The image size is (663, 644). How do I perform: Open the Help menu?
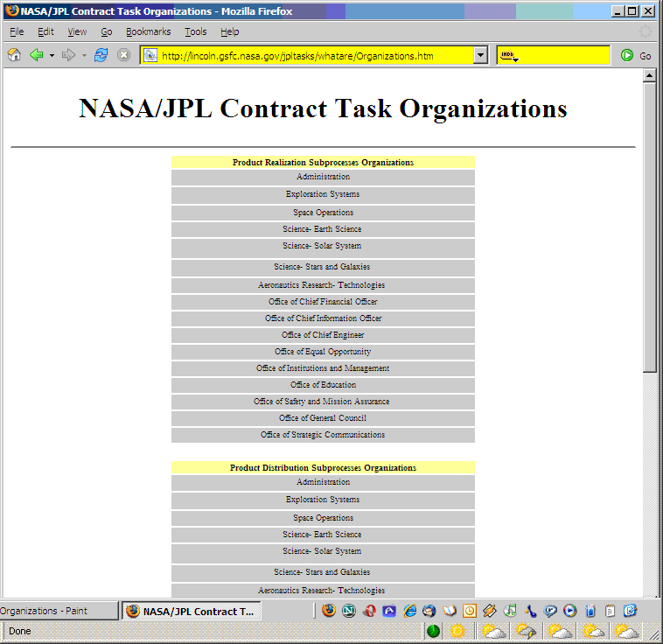point(229,31)
